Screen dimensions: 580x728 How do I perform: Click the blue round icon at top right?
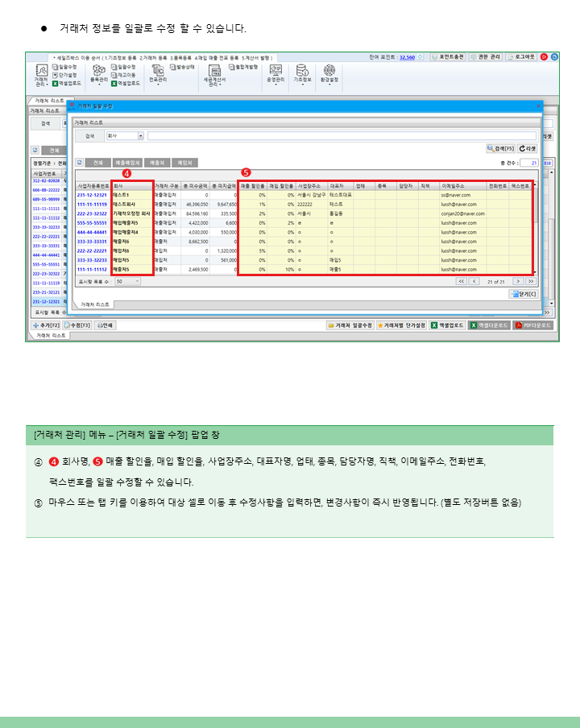pyautogui.click(x=554, y=56)
